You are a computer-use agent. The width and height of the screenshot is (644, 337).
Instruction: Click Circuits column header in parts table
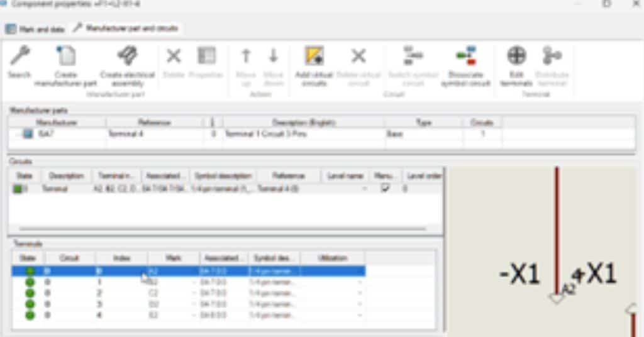tap(482, 123)
